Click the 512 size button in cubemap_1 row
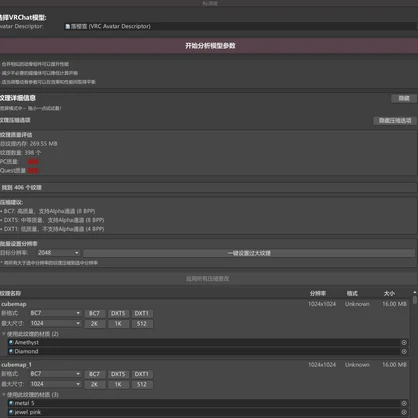The width and height of the screenshot is (418, 418). tap(142, 384)
